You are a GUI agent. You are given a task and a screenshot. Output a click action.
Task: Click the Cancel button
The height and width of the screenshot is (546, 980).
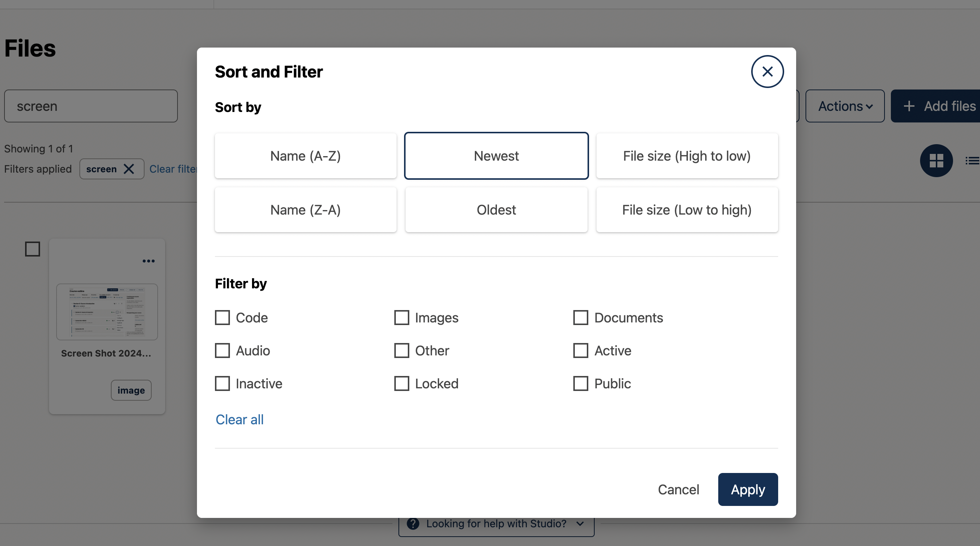(678, 490)
